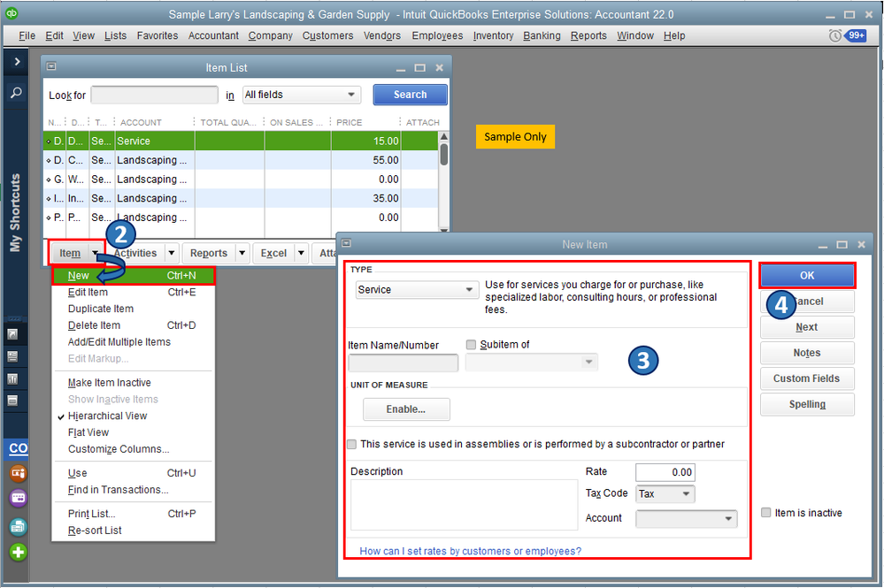884x588 pixels.
Task: Click Enable unit of measure button
Action: pyautogui.click(x=406, y=409)
